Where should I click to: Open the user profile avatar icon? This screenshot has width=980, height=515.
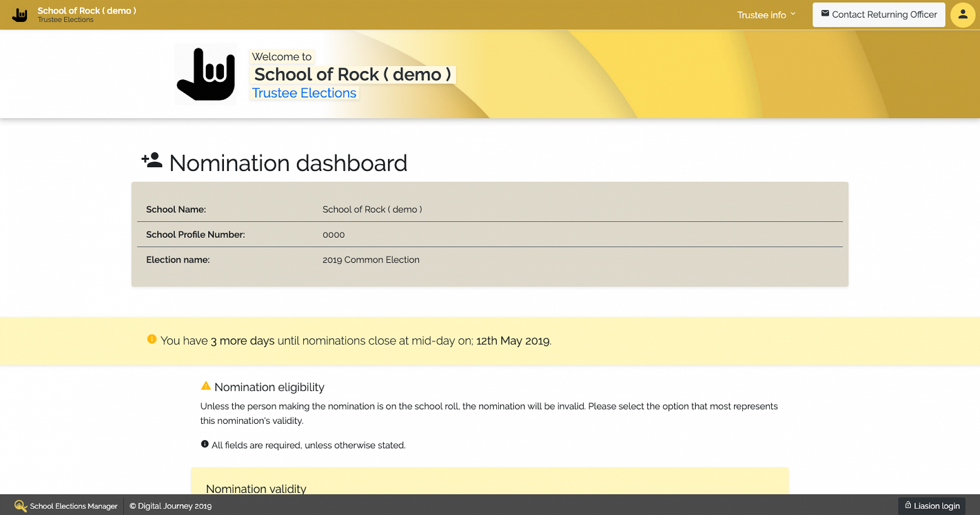[962, 15]
